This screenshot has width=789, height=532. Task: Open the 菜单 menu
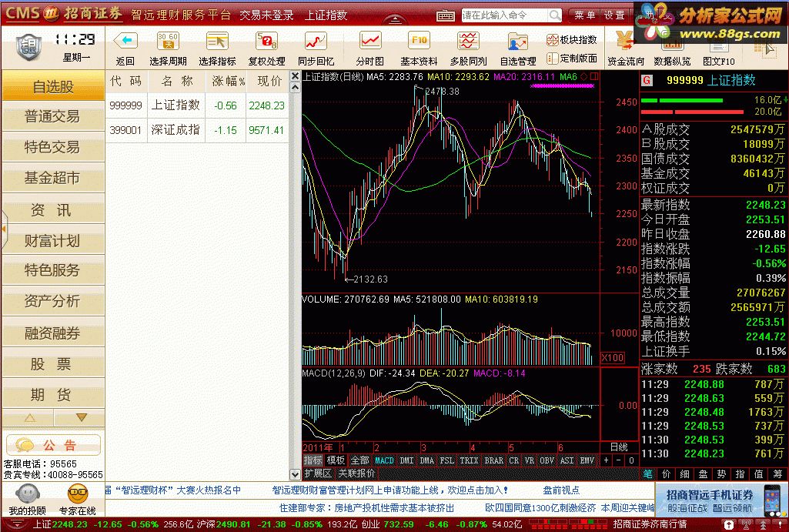[x=585, y=15]
